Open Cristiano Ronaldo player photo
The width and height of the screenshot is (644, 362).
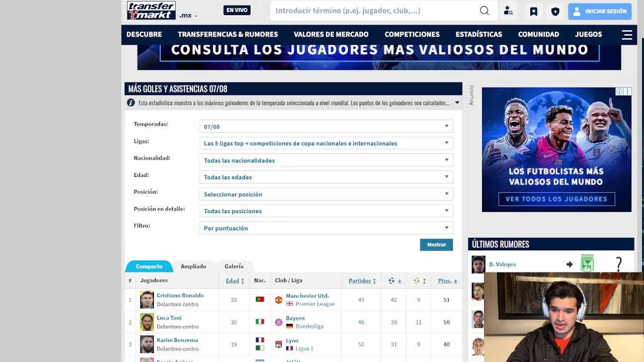147,300
